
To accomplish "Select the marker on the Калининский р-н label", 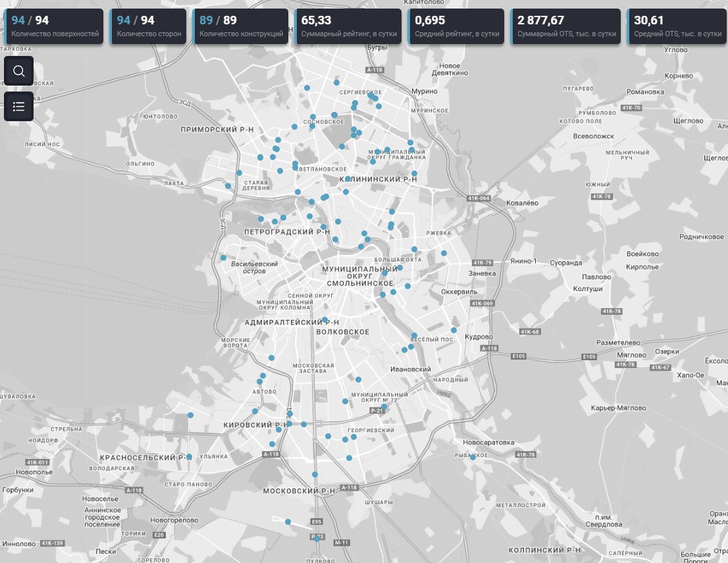I will 348,179.
